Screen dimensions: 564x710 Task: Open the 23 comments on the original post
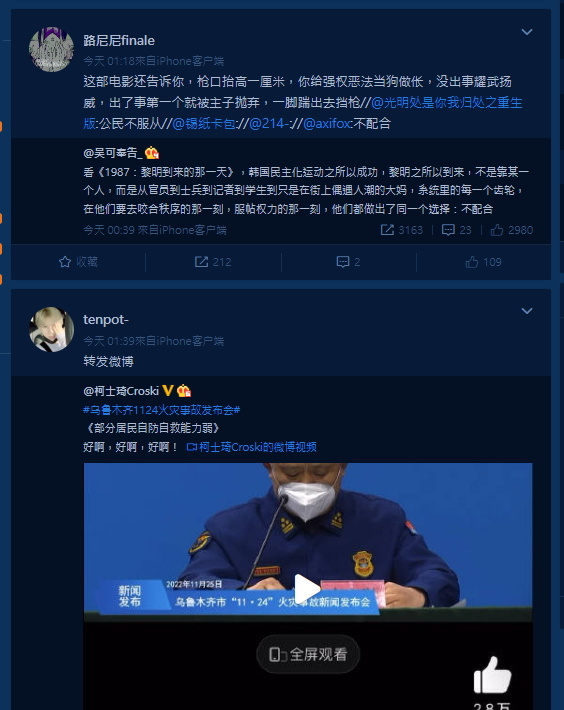coord(456,230)
